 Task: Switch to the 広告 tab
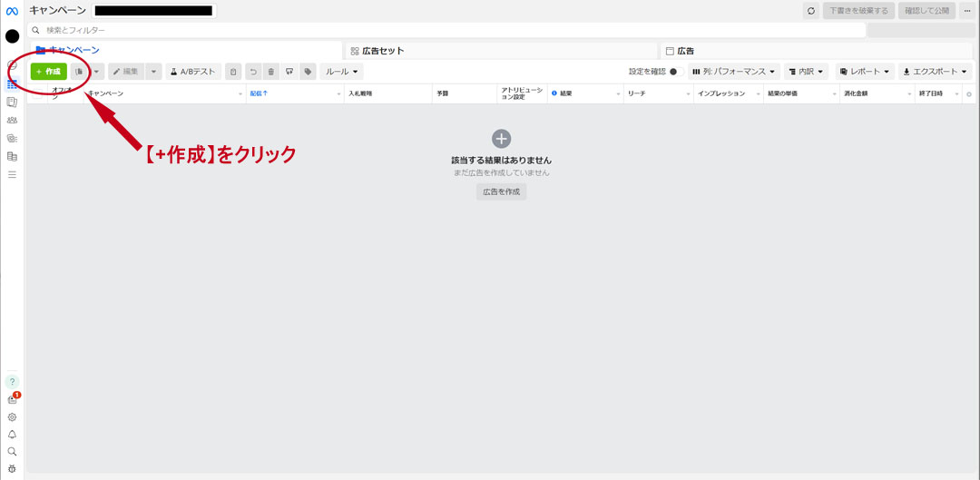point(818,51)
